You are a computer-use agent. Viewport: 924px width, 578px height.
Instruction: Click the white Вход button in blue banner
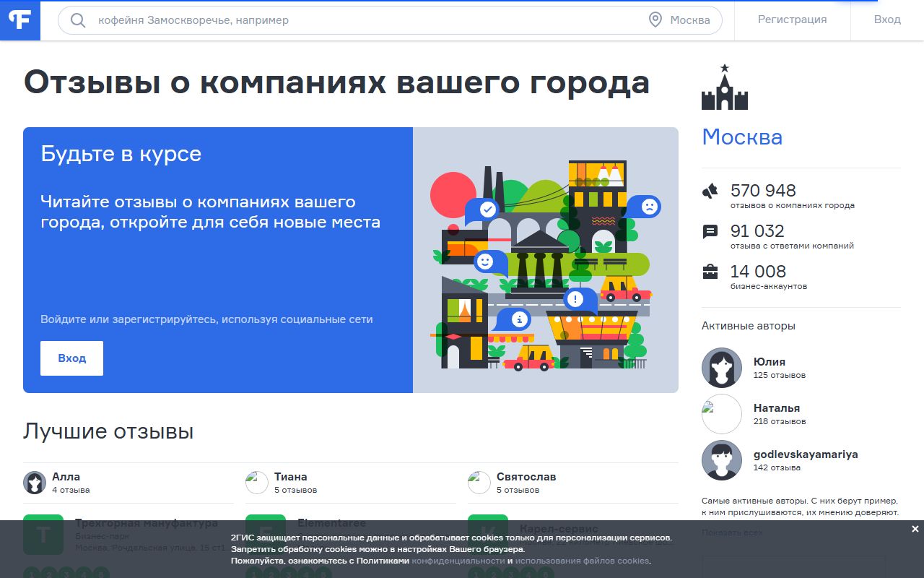click(71, 358)
